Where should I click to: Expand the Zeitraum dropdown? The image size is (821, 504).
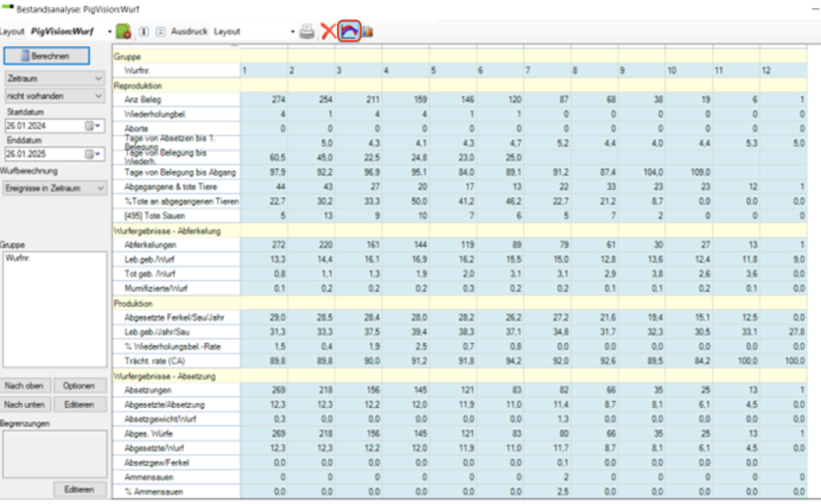98,78
